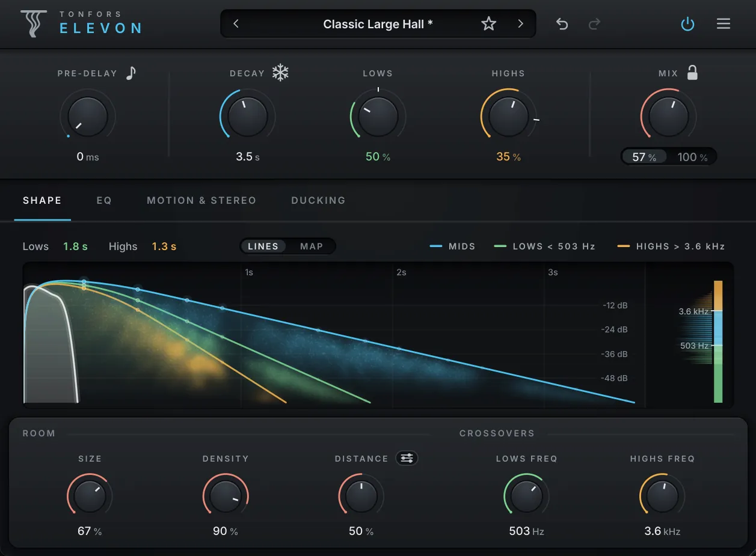Click the Lows 1.8 s decay time
This screenshot has height=556, width=756.
pyautogui.click(x=76, y=246)
